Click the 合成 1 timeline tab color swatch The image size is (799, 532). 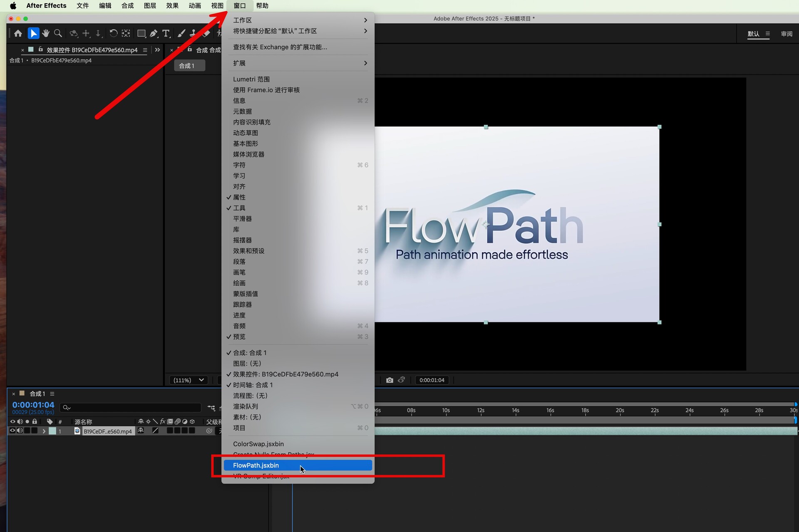(22, 393)
